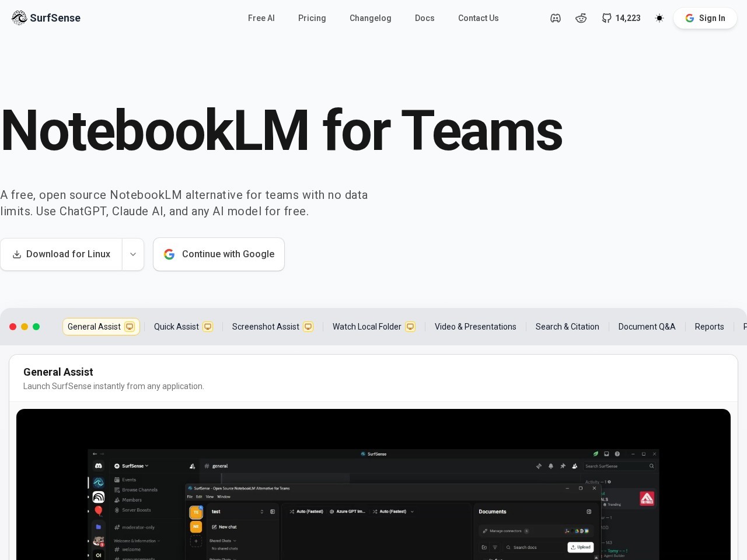Switch to the Quick Assist tab
The height and width of the screenshot is (560, 747).
[183, 327]
